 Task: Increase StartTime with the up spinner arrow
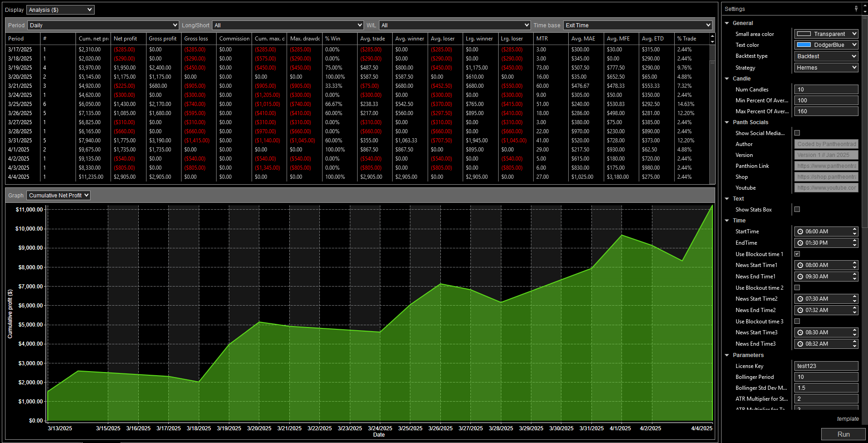(x=855, y=229)
